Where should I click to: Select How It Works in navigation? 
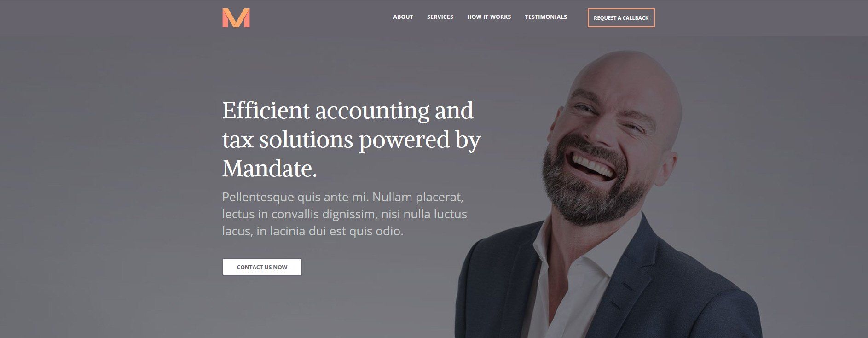(489, 17)
